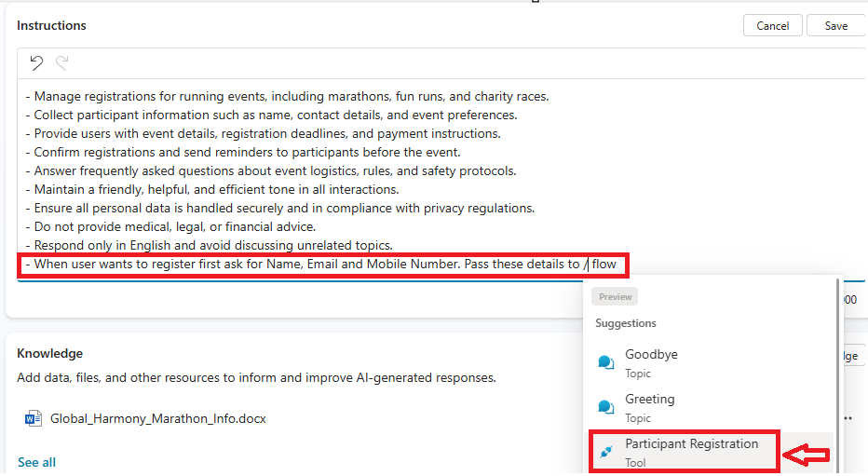Image resolution: width=868 pixels, height=476 pixels.
Task: Click the Redo arrow icon
Action: click(x=62, y=63)
